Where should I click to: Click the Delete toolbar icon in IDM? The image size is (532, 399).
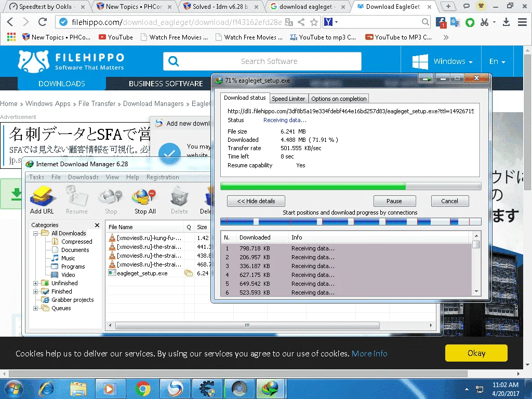[x=179, y=201]
